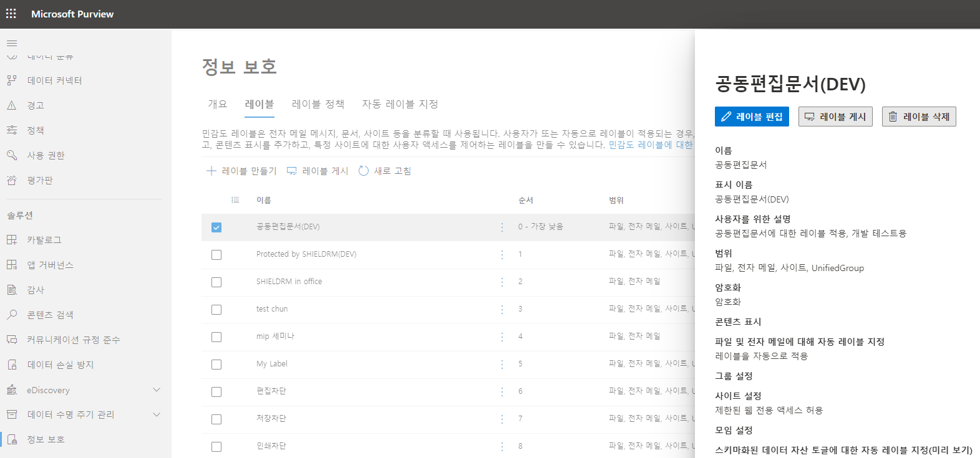Check the 편집차단 row checkbox
This screenshot has height=458, width=980.
pyautogui.click(x=216, y=392)
